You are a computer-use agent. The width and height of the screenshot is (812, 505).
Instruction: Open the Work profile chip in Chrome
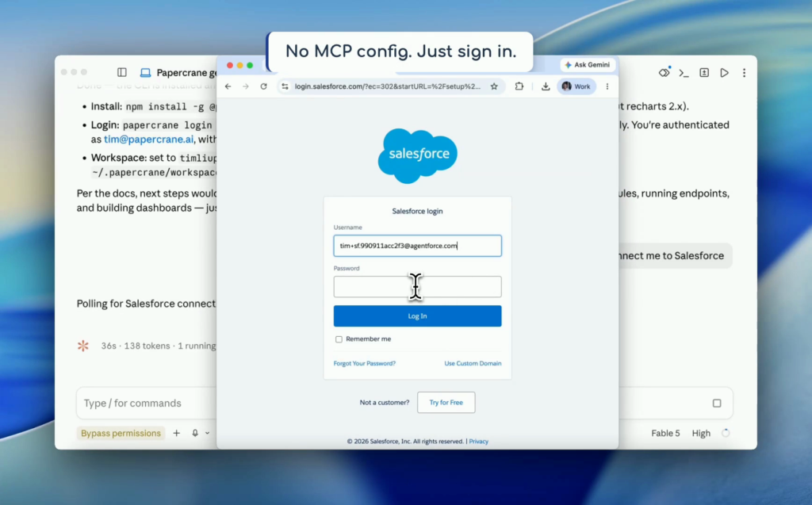(x=576, y=86)
